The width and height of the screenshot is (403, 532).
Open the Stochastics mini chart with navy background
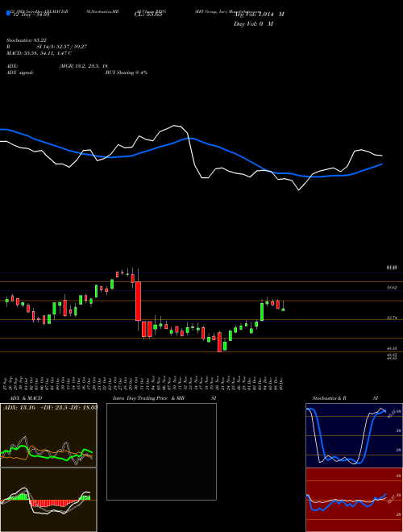pos(354,435)
